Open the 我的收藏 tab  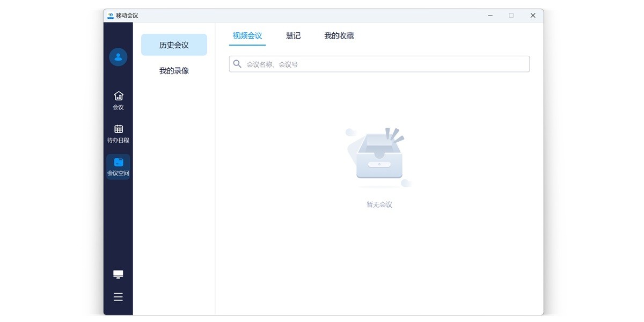tap(339, 36)
